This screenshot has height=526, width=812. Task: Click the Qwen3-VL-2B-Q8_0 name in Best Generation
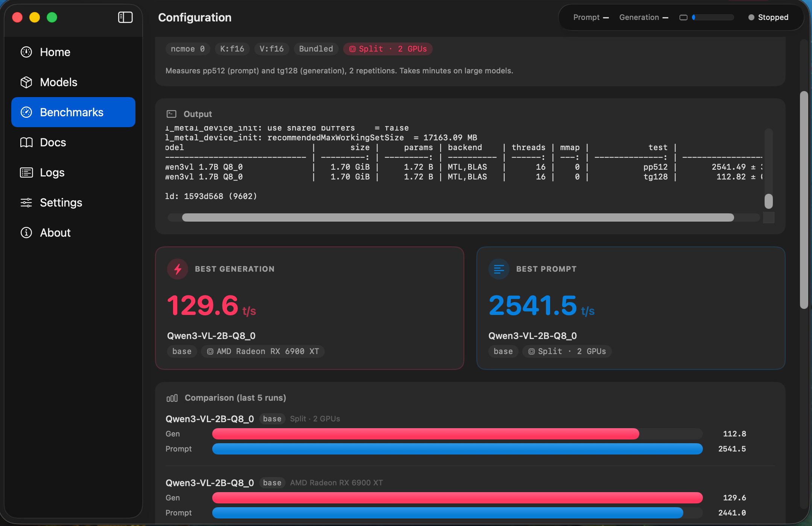(x=211, y=336)
